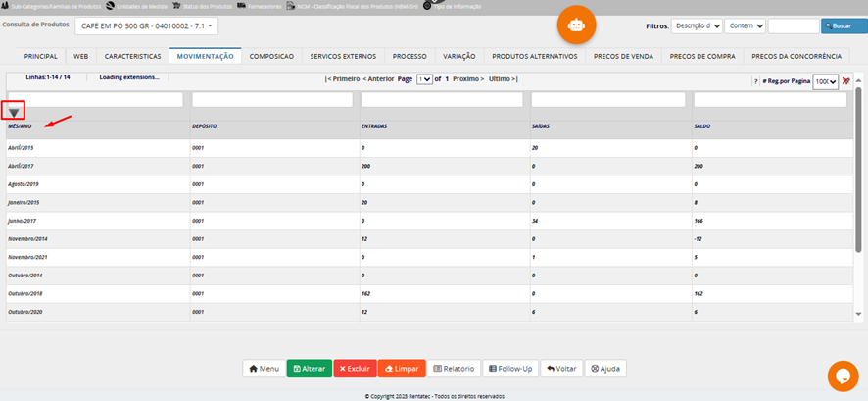The height and width of the screenshot is (401, 868).
Task: Open the records per page dropdown
Action: (825, 82)
